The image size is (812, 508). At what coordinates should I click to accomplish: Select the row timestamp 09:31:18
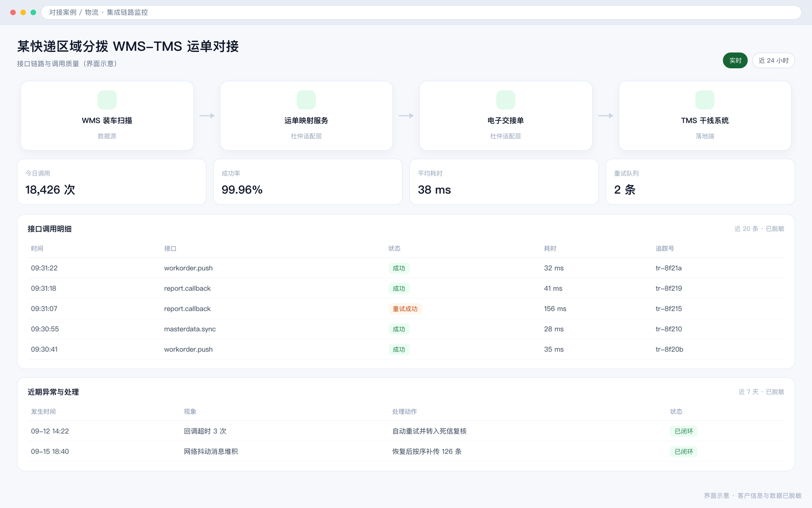pos(43,288)
